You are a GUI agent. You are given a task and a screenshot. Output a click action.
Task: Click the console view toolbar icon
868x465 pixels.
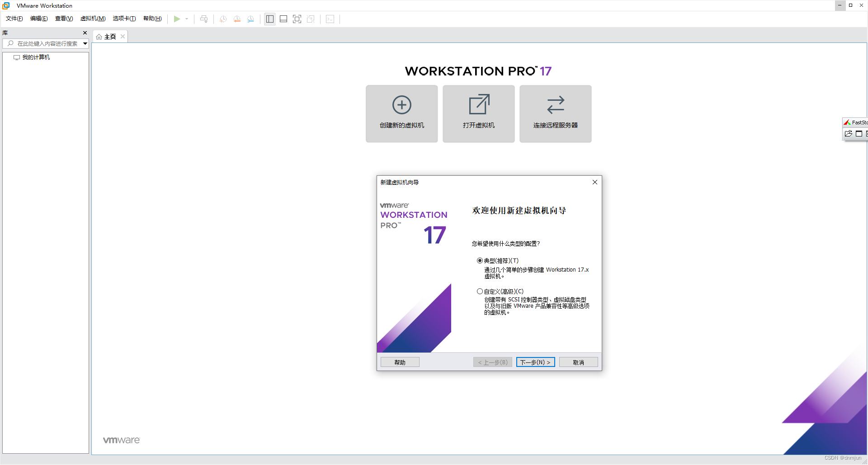click(x=330, y=19)
